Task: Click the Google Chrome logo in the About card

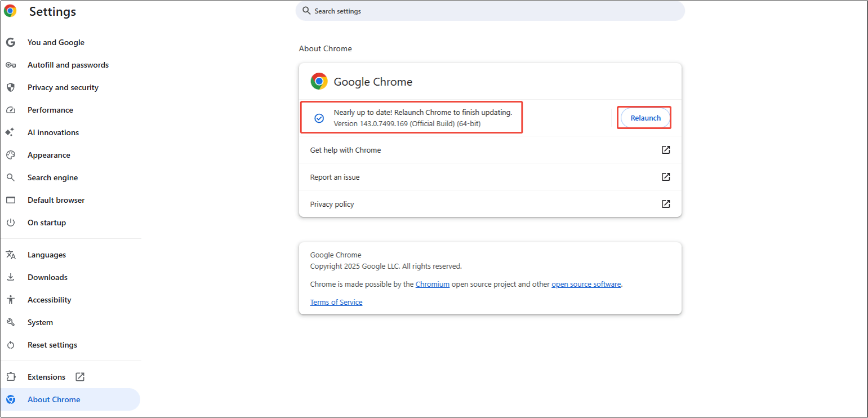Action: [x=319, y=81]
